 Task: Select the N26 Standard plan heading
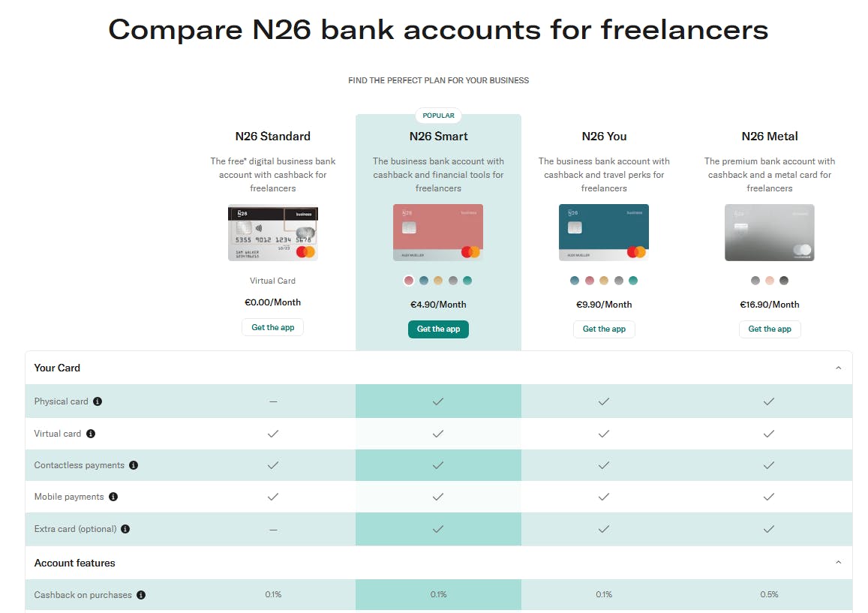(x=272, y=137)
